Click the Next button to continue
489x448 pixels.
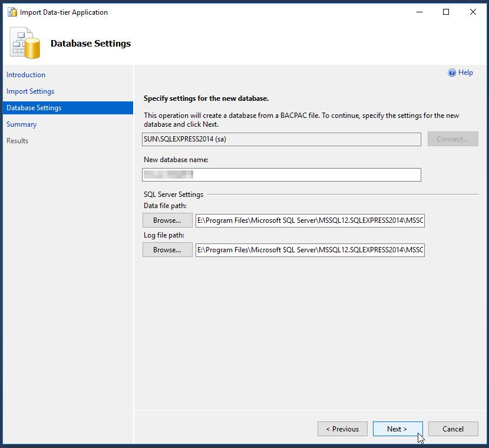pyautogui.click(x=398, y=429)
